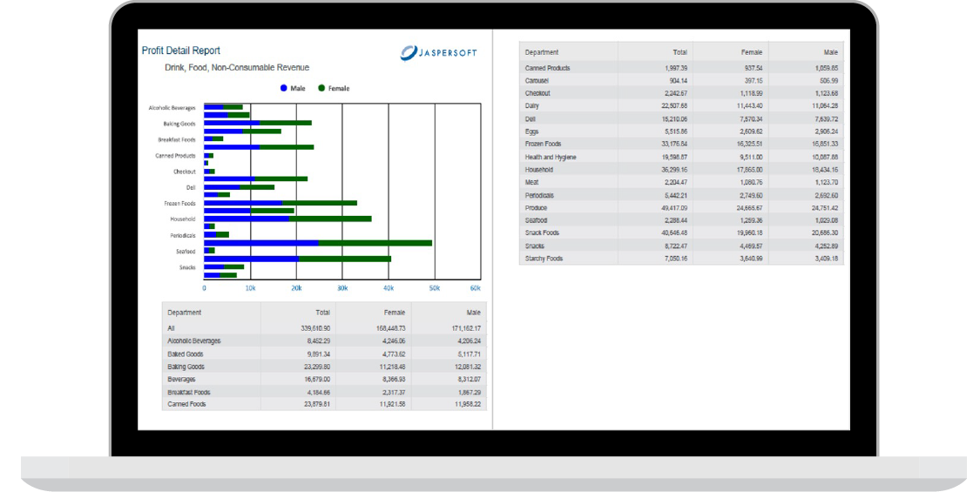Select the Baking Goods total 23,299.80
The height and width of the screenshot is (492, 980).
click(317, 367)
